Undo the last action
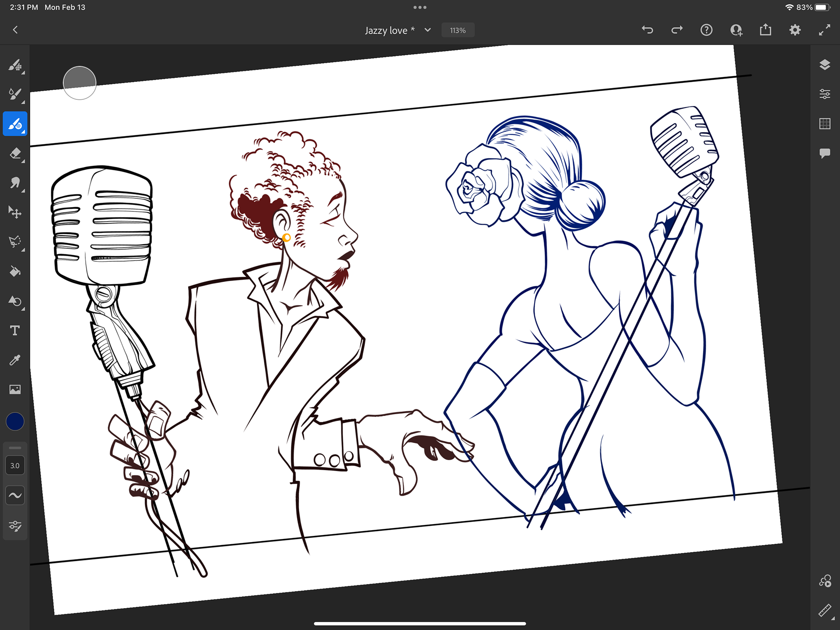Viewport: 840px width, 630px height. [x=647, y=30]
